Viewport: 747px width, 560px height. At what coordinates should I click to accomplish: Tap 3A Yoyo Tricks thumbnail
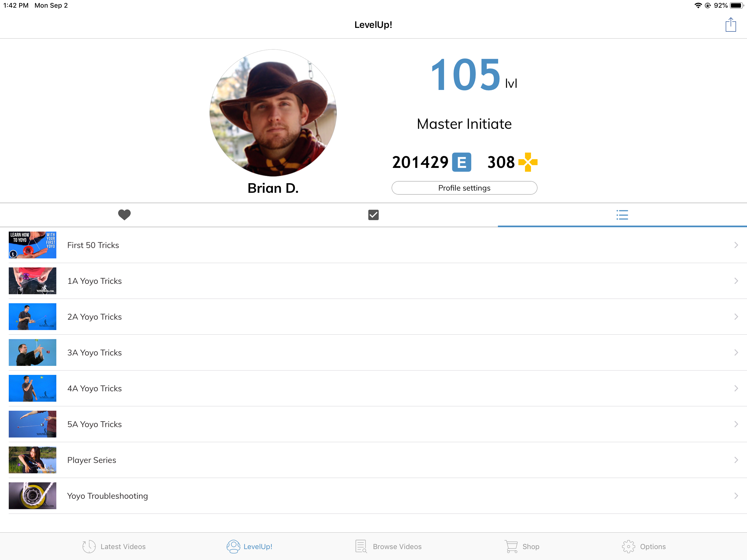[x=33, y=352]
